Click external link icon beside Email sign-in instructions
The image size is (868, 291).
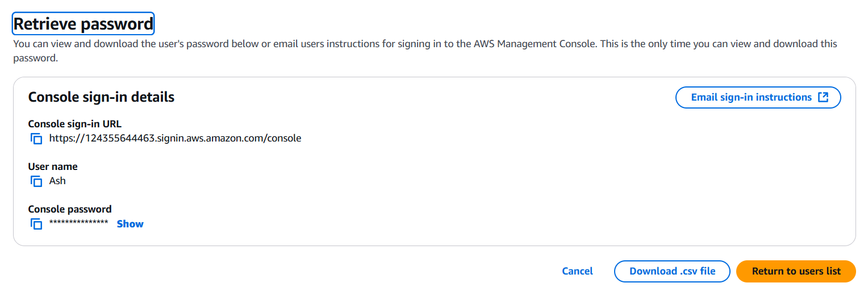[823, 97]
